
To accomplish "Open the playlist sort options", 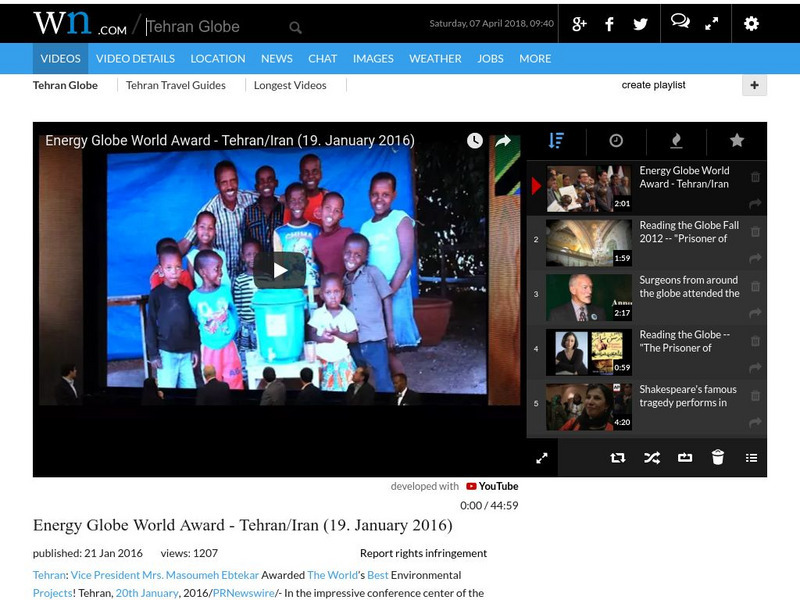I will point(555,141).
